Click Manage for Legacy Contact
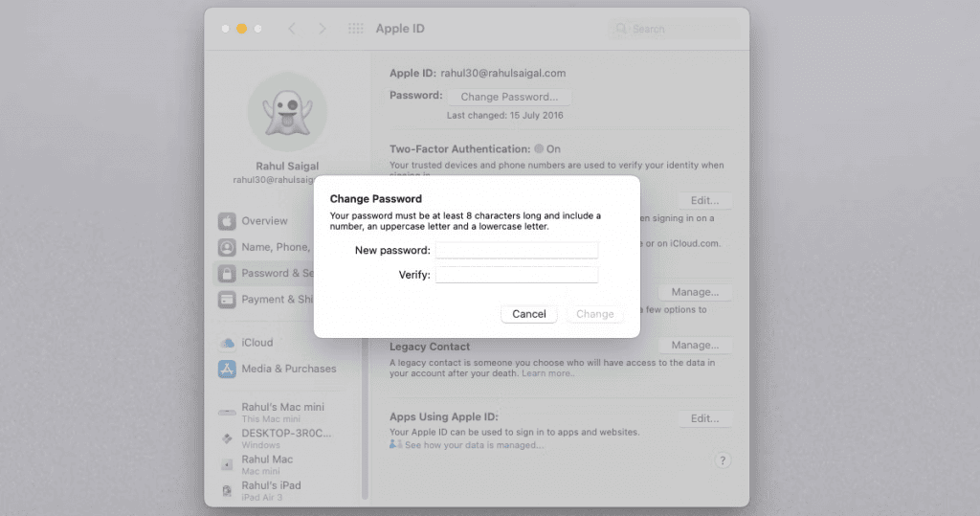The image size is (980, 516). [x=695, y=345]
